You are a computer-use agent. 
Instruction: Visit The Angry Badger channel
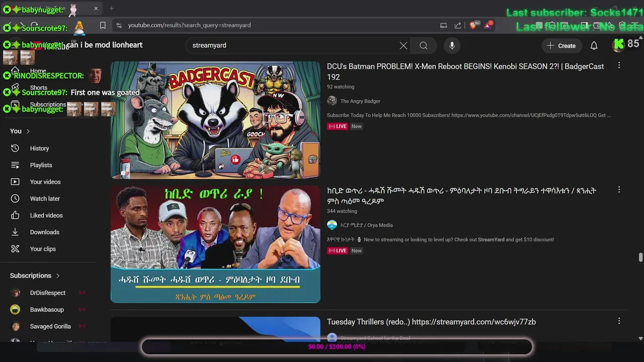pyautogui.click(x=360, y=101)
